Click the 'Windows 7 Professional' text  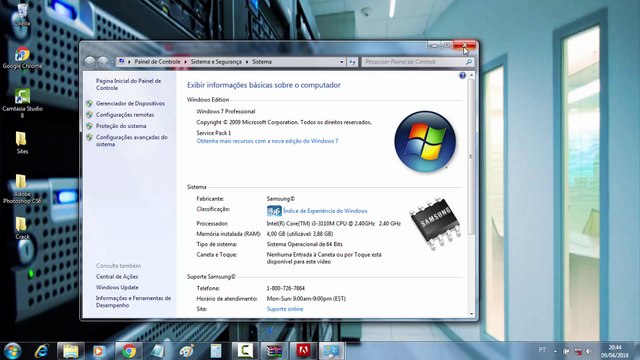[x=226, y=111]
